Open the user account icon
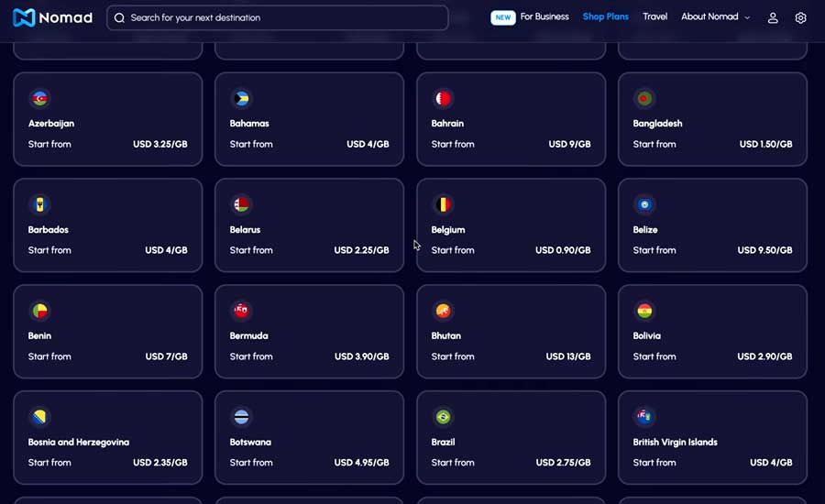 773,18
